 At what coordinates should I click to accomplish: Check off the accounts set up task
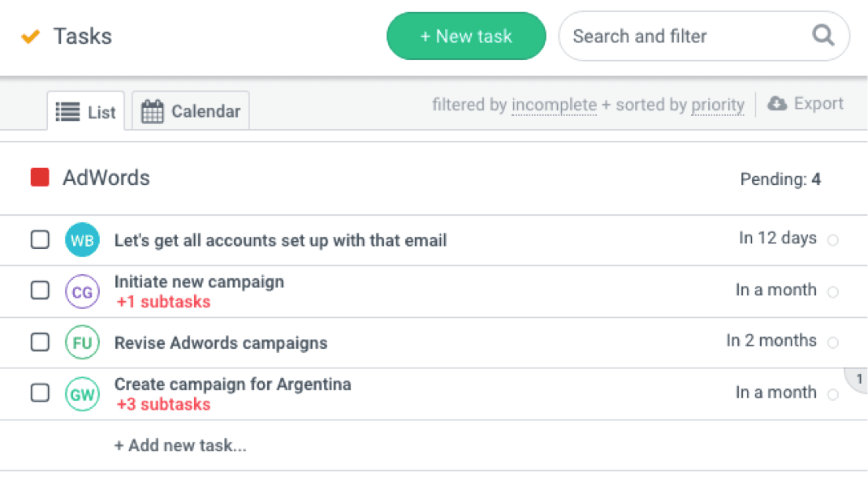pos(40,240)
